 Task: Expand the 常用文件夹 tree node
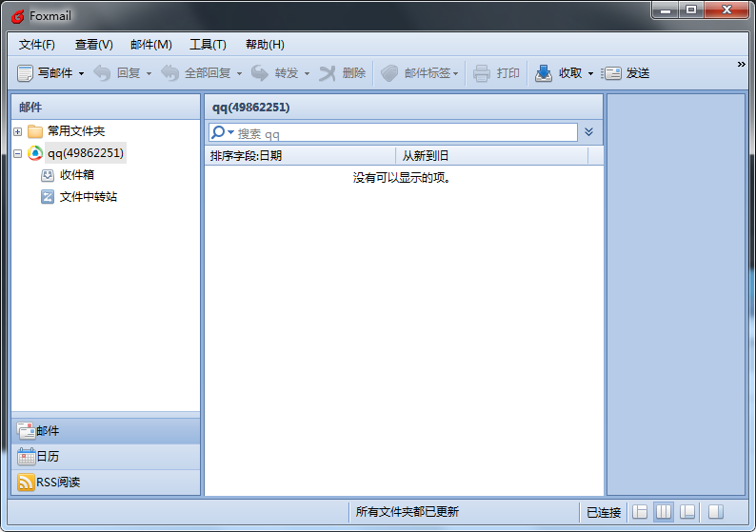[18, 131]
